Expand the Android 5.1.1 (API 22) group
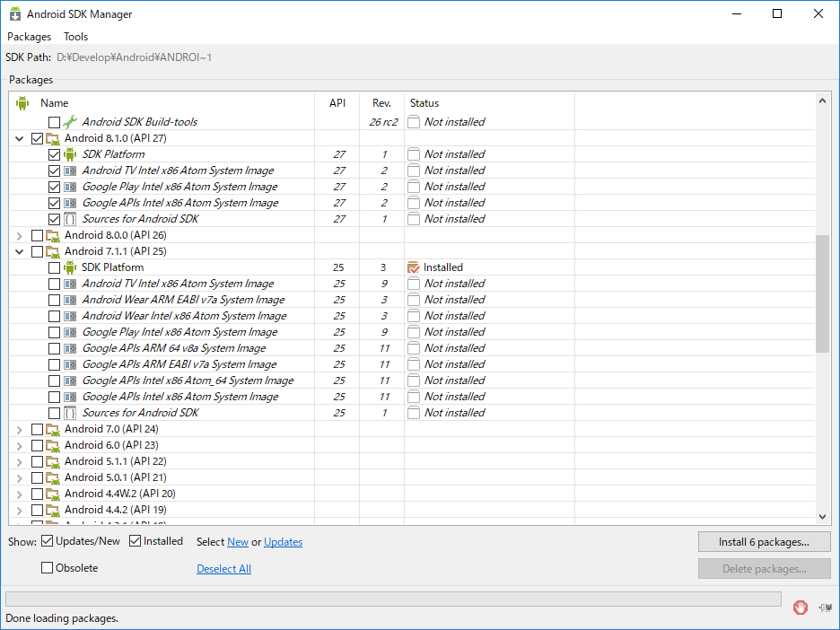 click(x=20, y=462)
